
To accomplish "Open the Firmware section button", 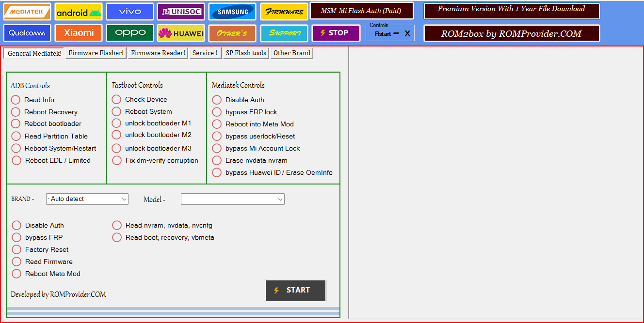I will 284,12.
